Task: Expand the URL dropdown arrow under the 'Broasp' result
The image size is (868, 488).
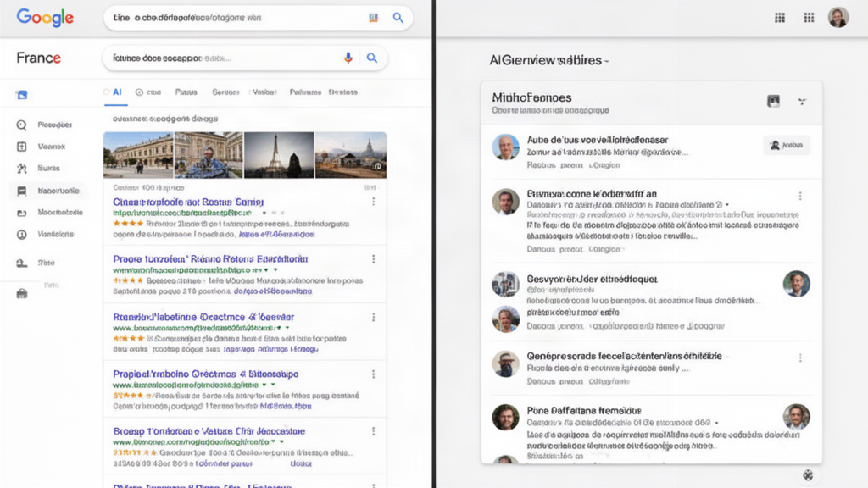Action: [281, 441]
